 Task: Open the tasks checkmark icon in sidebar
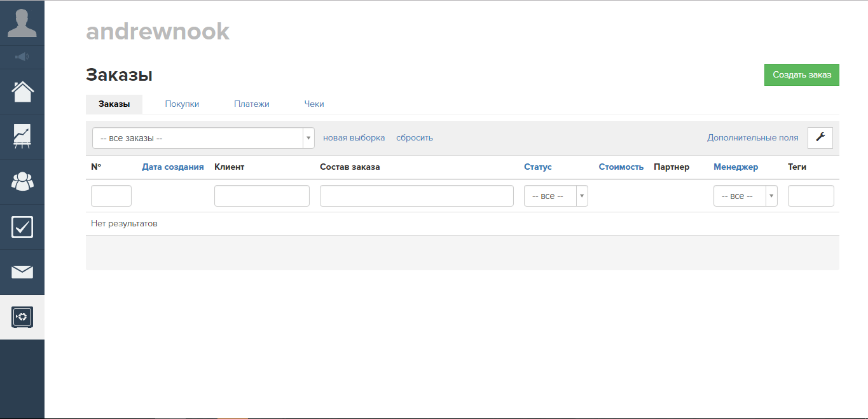pyautogui.click(x=22, y=227)
